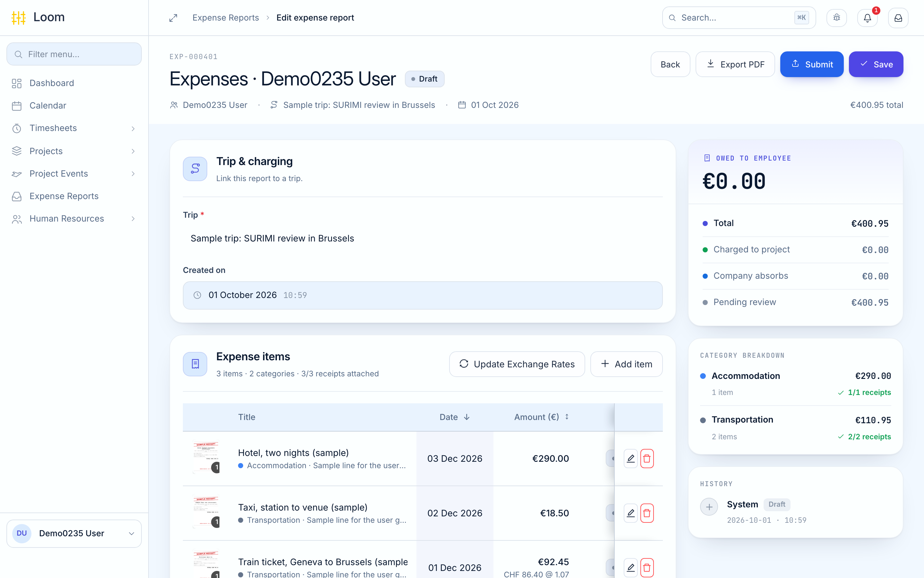Screen dimensions: 924x578
Task: Edit the Hotel, two nights item
Action: 631,458
